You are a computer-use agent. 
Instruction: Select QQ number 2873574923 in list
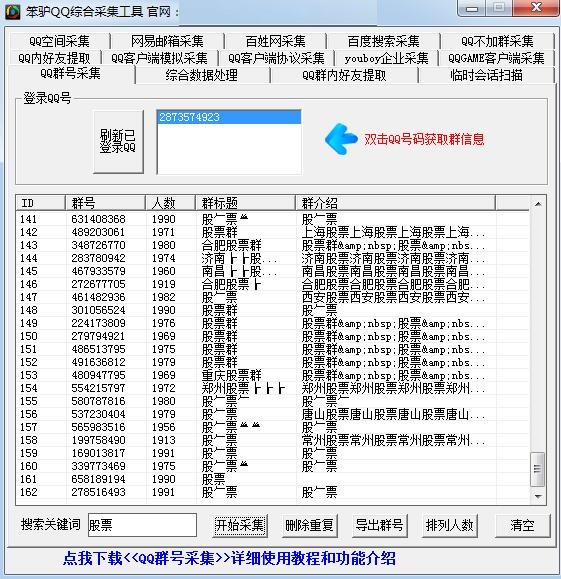click(229, 117)
